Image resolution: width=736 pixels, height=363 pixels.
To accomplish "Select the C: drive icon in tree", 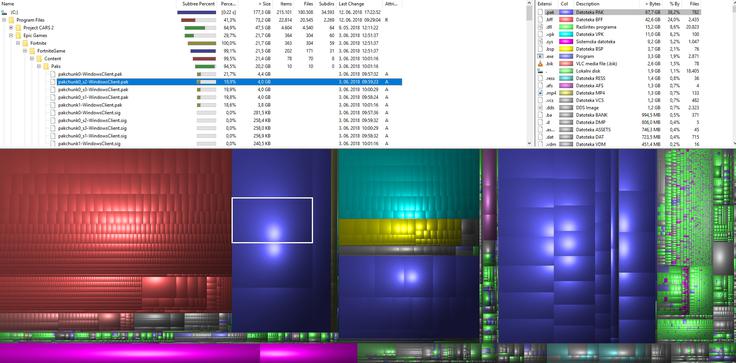I will (4, 12).
